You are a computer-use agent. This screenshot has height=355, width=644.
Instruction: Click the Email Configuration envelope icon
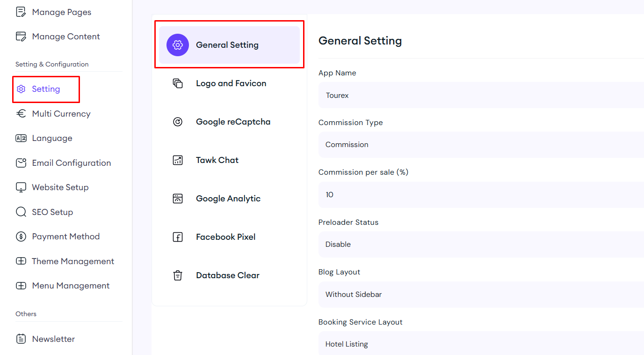[x=21, y=163]
